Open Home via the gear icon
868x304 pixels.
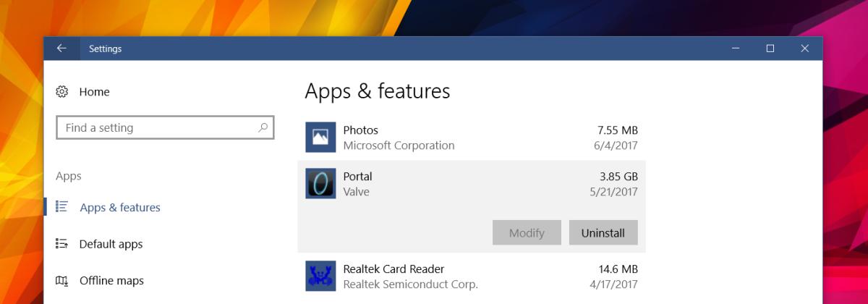[62, 92]
